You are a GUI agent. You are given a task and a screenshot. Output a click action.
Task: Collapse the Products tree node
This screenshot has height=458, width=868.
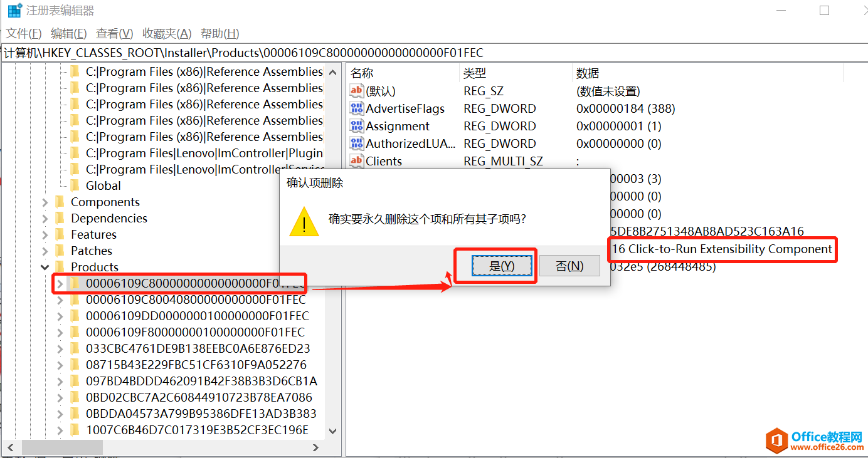click(45, 268)
